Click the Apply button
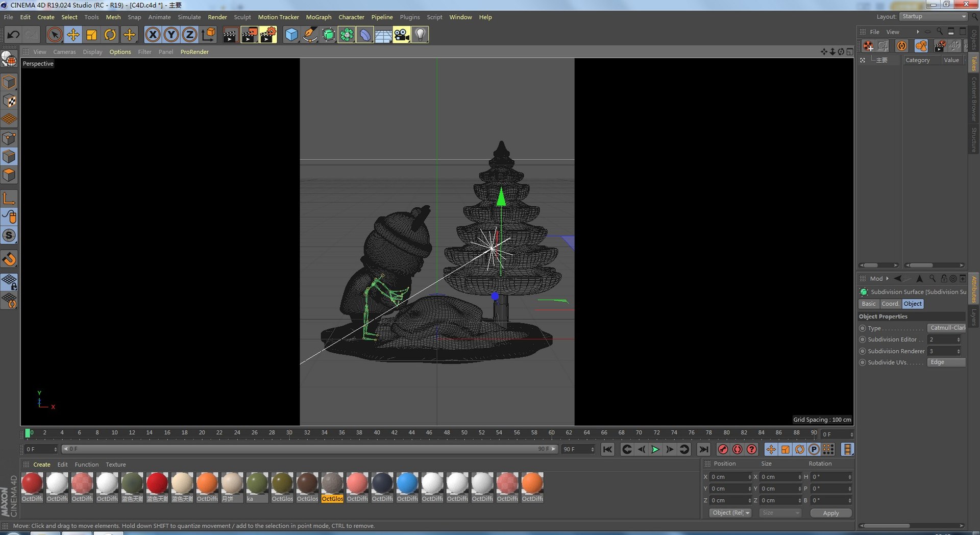980x535 pixels. point(831,513)
